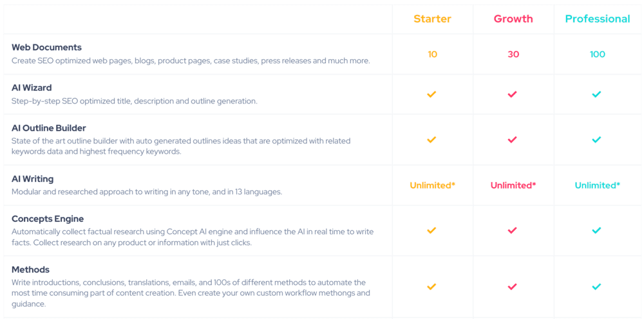644x319 pixels.
Task: Select the Growth plan column header
Action: [513, 19]
